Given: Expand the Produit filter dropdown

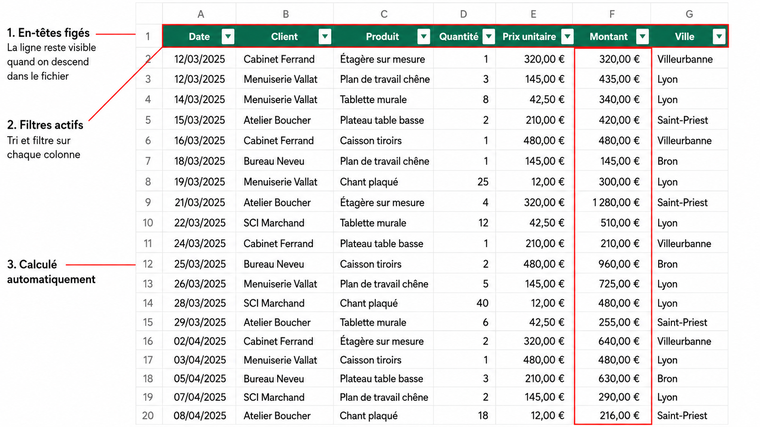Looking at the screenshot, I should (x=424, y=37).
